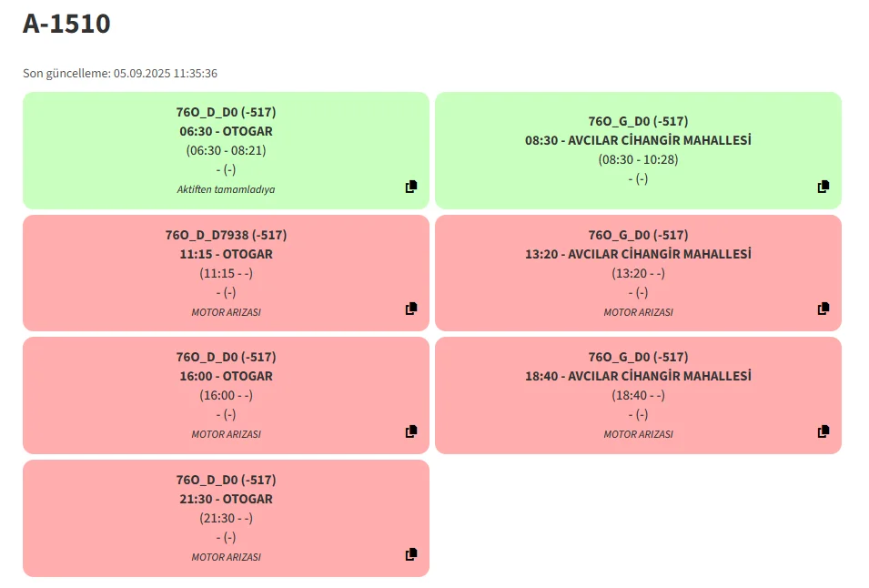Image resolution: width=869 pixels, height=588 pixels.
Task: Click MOTOR ARIZASI note in 21:30 card
Action: click(226, 557)
